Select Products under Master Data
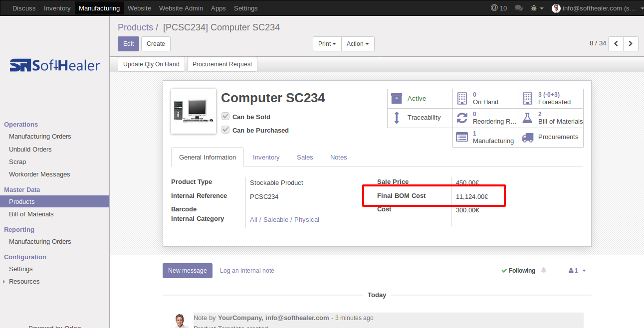Screen dimensions: 644x328 click(x=54, y=201)
